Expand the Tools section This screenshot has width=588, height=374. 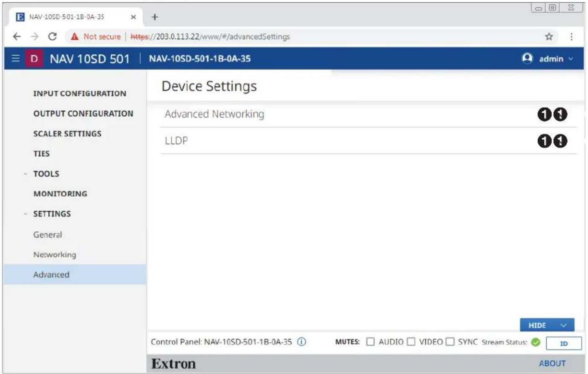pos(46,174)
